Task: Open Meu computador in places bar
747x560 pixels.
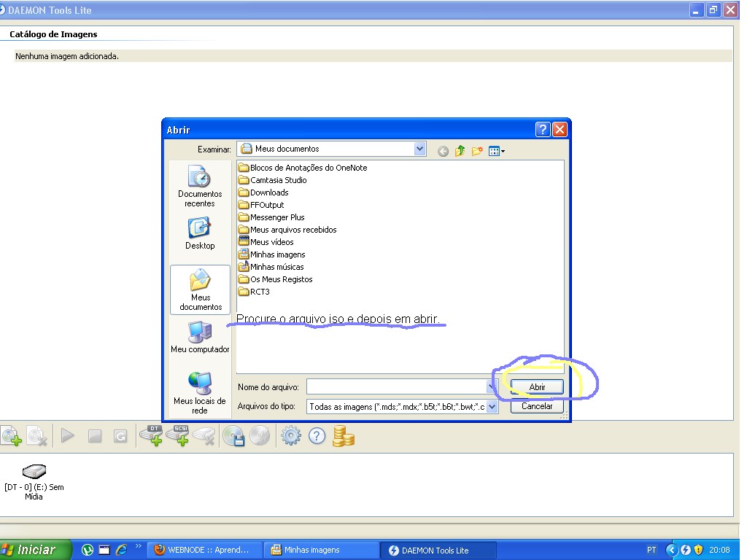Action: pyautogui.click(x=200, y=337)
